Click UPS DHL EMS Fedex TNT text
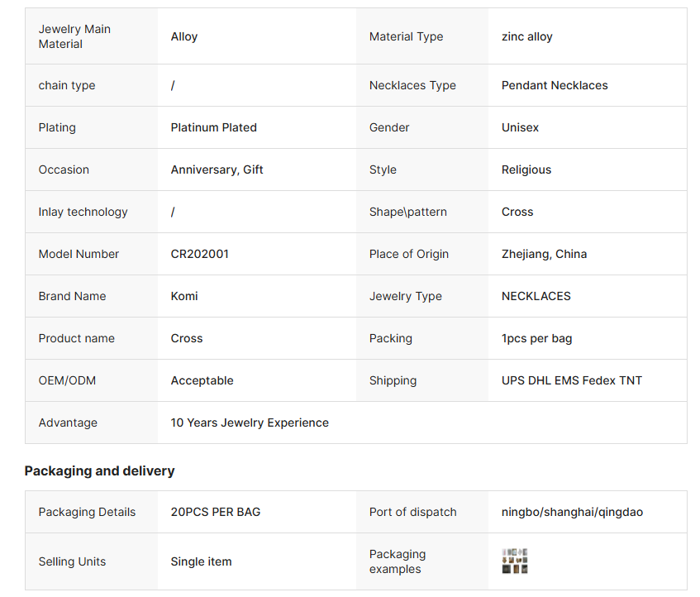 coord(571,380)
